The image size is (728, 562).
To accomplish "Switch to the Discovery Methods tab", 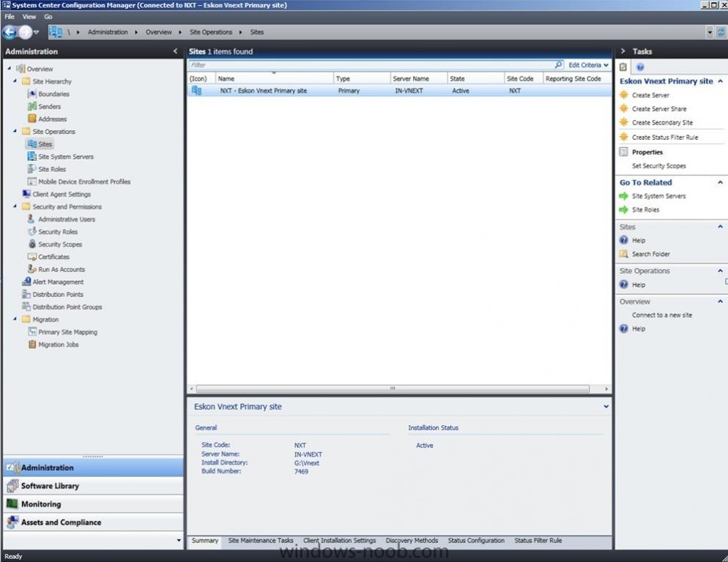I will pyautogui.click(x=412, y=541).
